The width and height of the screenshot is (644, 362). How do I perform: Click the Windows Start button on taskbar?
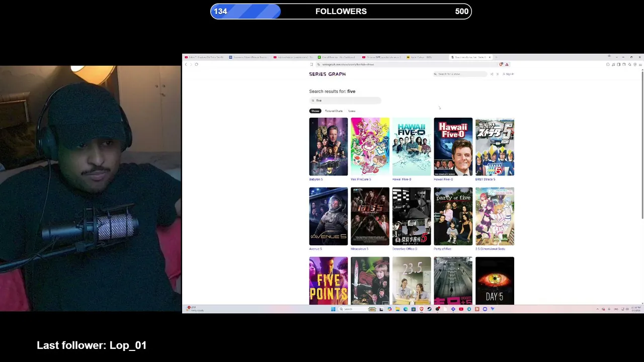[333, 309]
